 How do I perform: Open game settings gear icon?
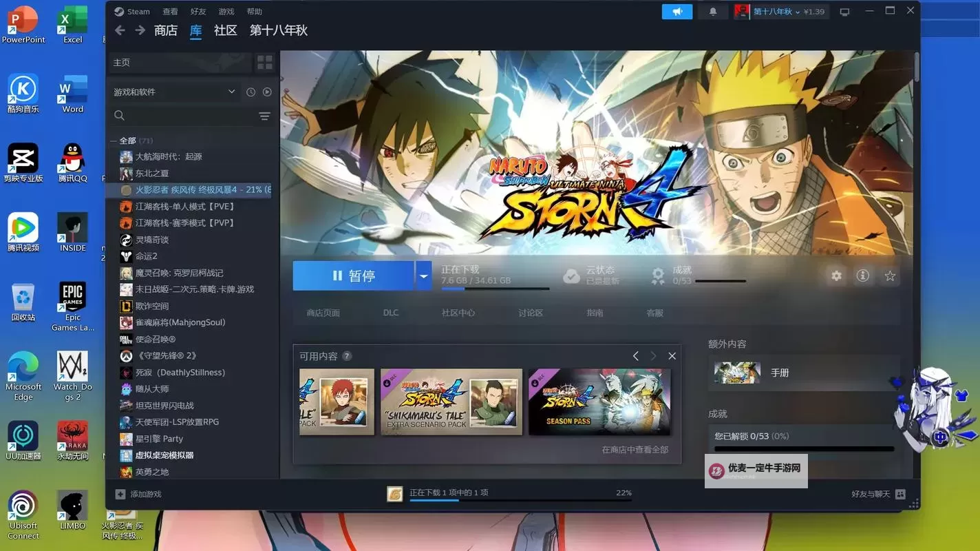(x=836, y=275)
